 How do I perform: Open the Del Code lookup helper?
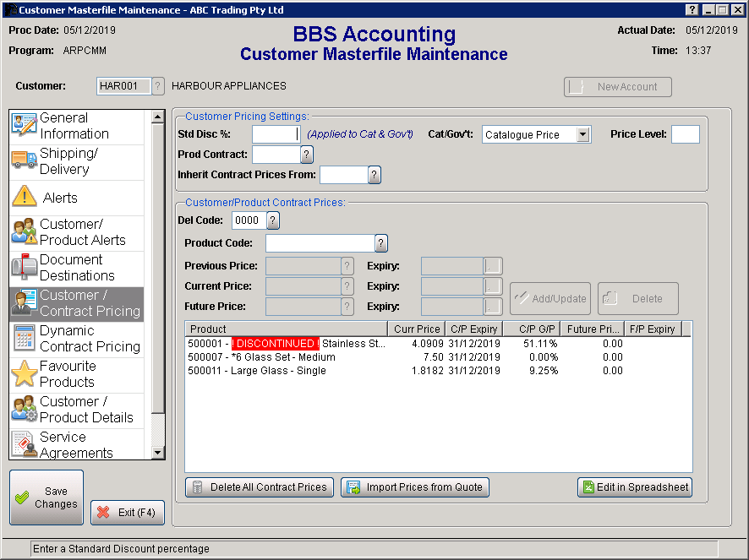[272, 220]
